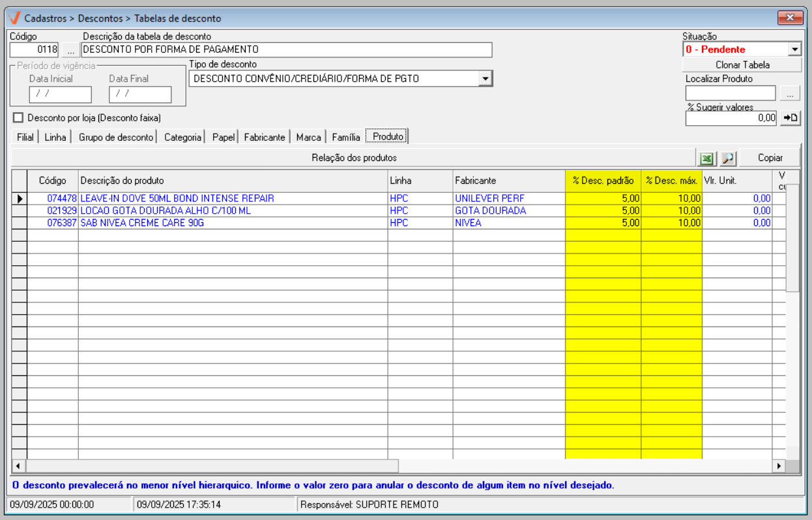Open lookup next to Código field
The width and height of the screenshot is (812, 520).
click(x=70, y=50)
